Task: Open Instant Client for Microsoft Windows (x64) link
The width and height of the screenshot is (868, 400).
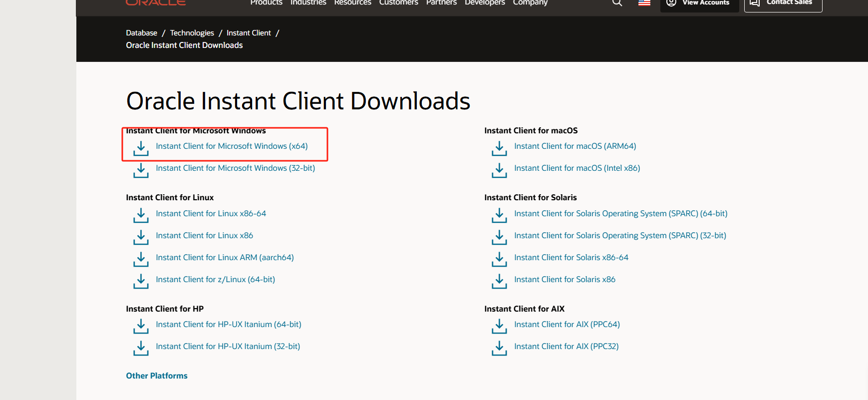Action: pos(232,146)
